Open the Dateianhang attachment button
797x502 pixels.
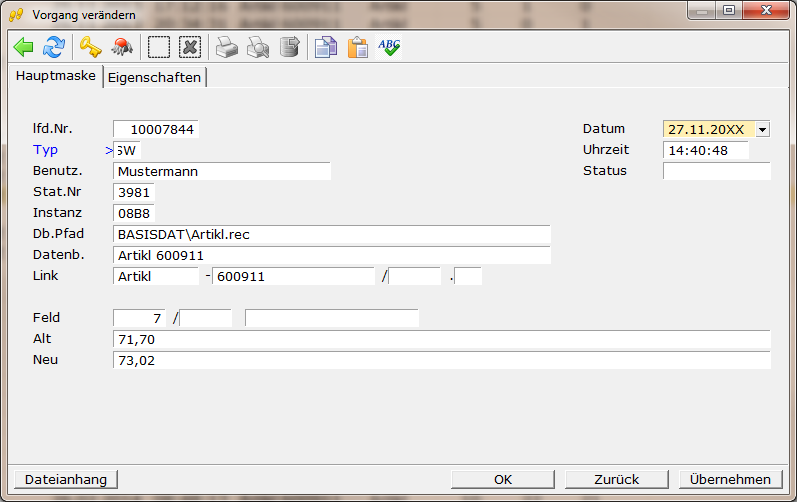click(66, 479)
